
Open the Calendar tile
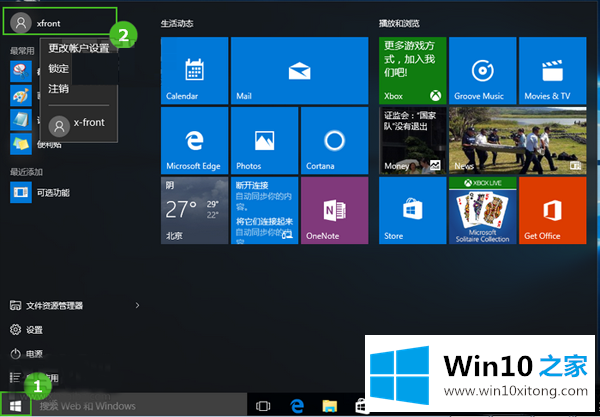(x=194, y=70)
